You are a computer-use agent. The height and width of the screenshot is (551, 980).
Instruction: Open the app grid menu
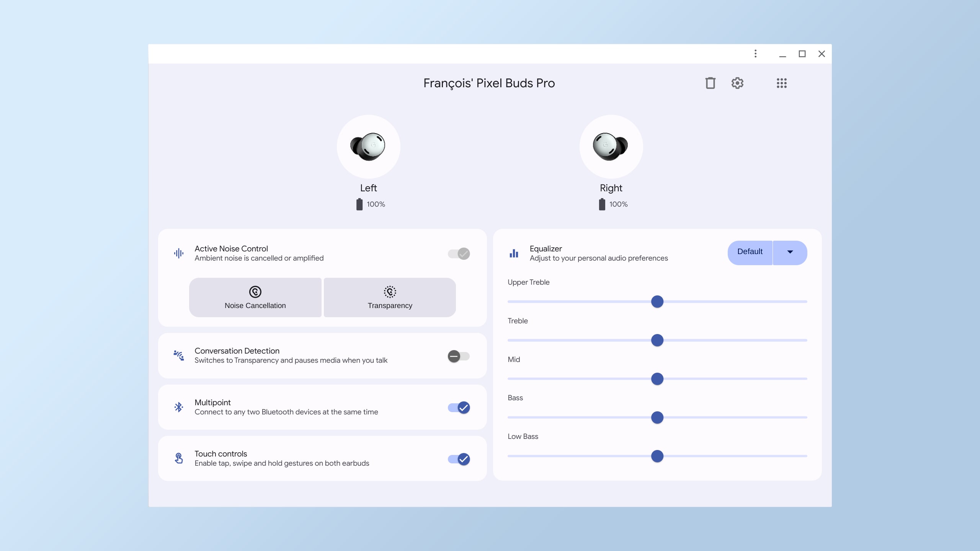(781, 83)
